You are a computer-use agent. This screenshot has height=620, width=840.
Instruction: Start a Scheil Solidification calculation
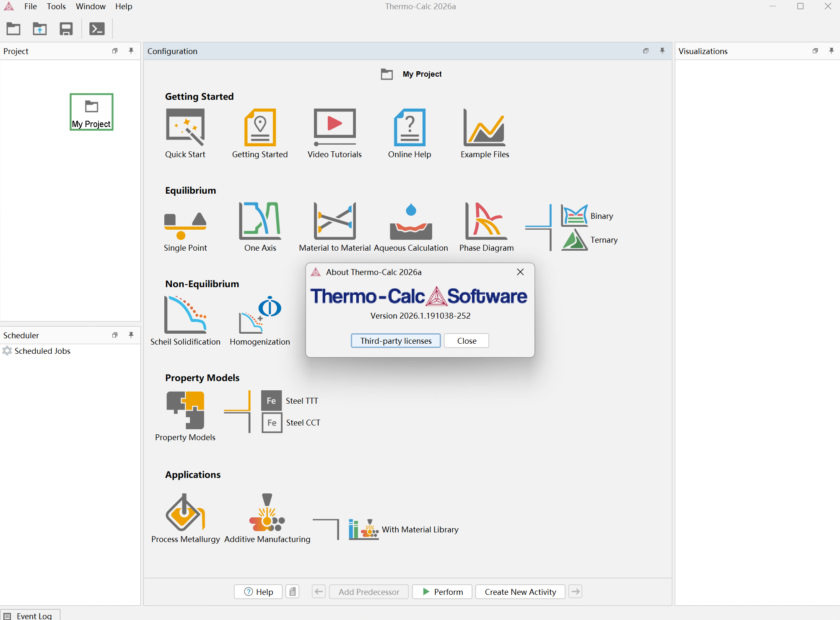point(185,315)
